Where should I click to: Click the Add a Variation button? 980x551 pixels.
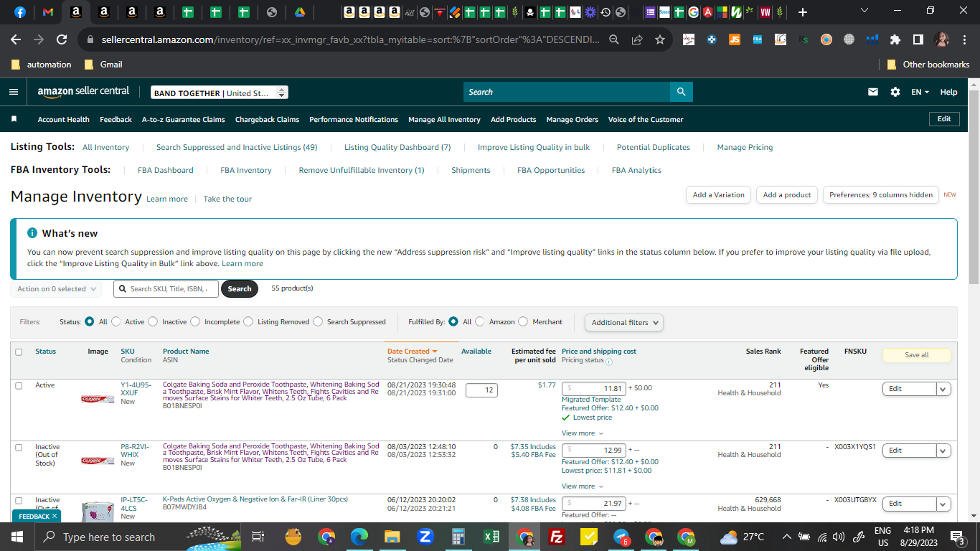pyautogui.click(x=718, y=194)
